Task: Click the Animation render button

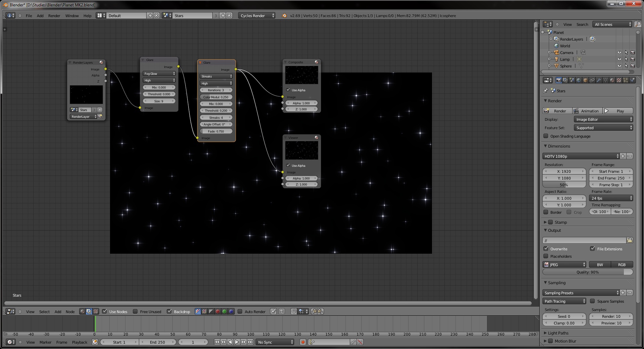Action: [x=587, y=111]
